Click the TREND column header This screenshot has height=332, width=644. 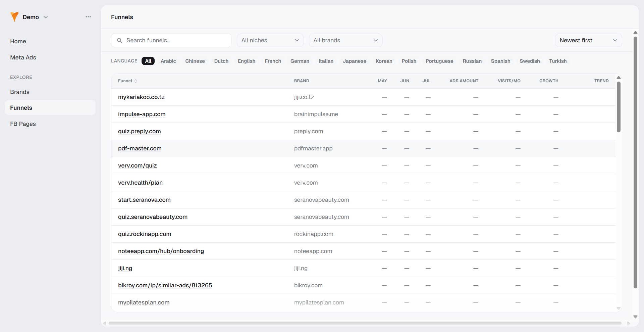[601, 81]
